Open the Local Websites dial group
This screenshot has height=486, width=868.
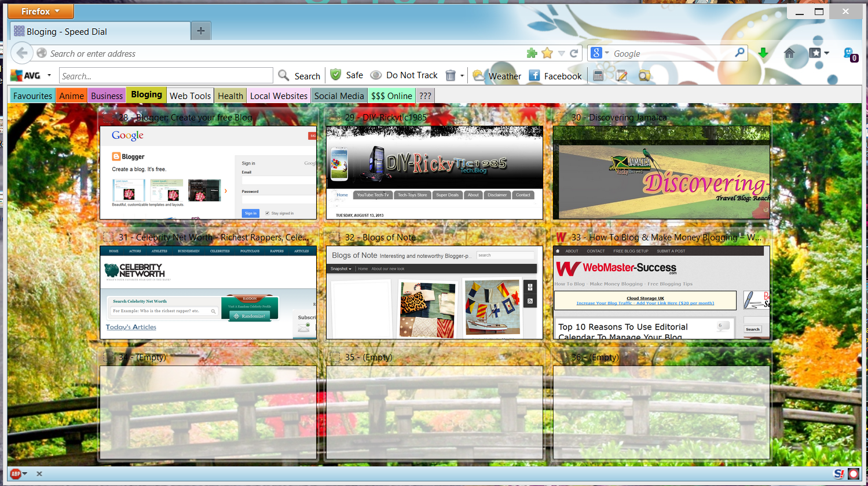pyautogui.click(x=279, y=96)
